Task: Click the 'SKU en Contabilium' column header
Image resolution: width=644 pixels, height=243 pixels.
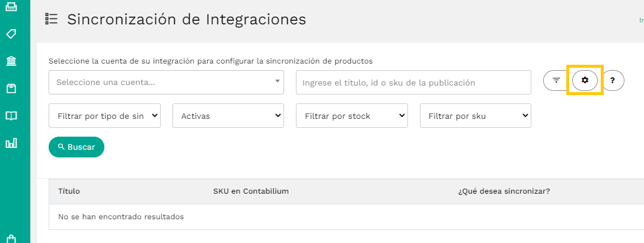Action: click(251, 191)
